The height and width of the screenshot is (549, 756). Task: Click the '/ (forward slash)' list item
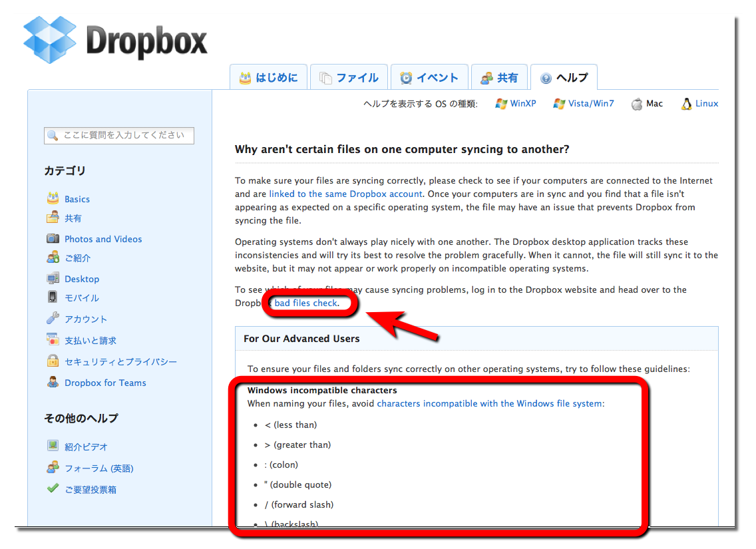299,504
